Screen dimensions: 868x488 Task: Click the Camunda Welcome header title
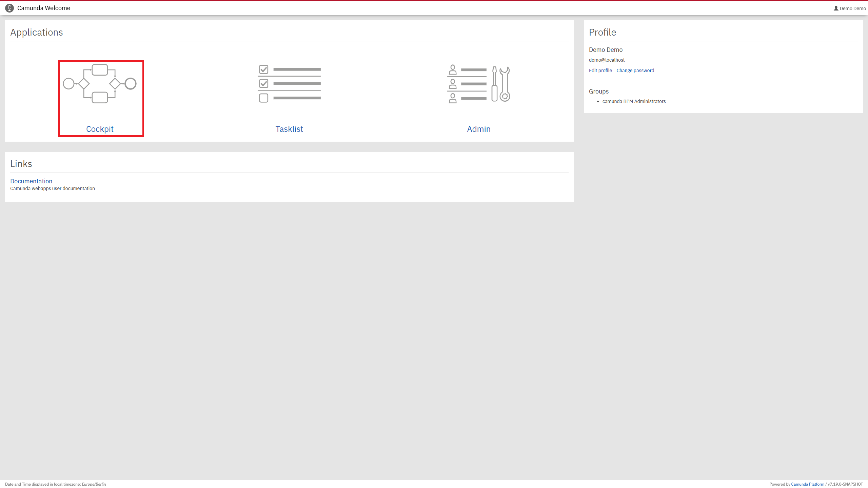pyautogui.click(x=44, y=8)
